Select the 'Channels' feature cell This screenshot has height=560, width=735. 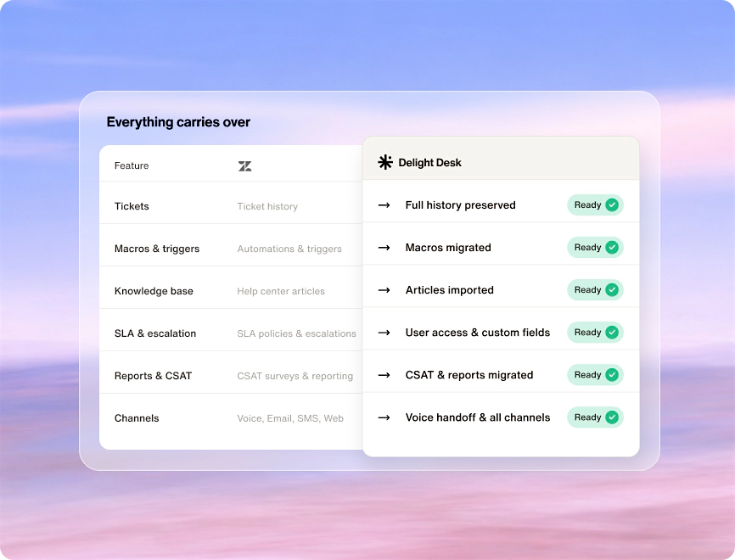(137, 418)
